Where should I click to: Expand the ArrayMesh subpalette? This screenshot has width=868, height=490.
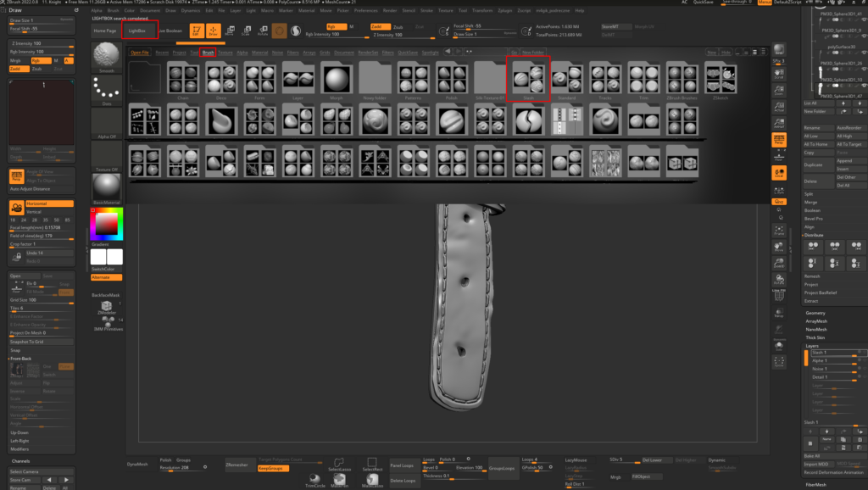816,321
